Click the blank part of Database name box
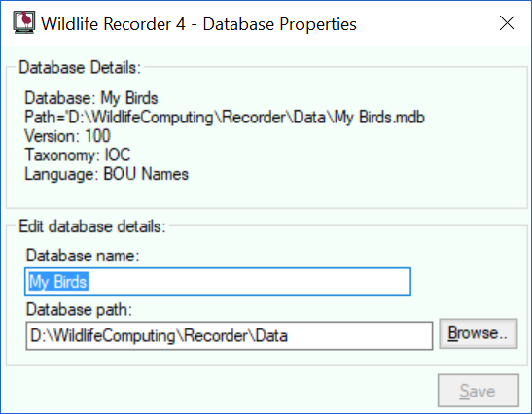The height and width of the screenshot is (414, 532). pyautogui.click(x=249, y=282)
